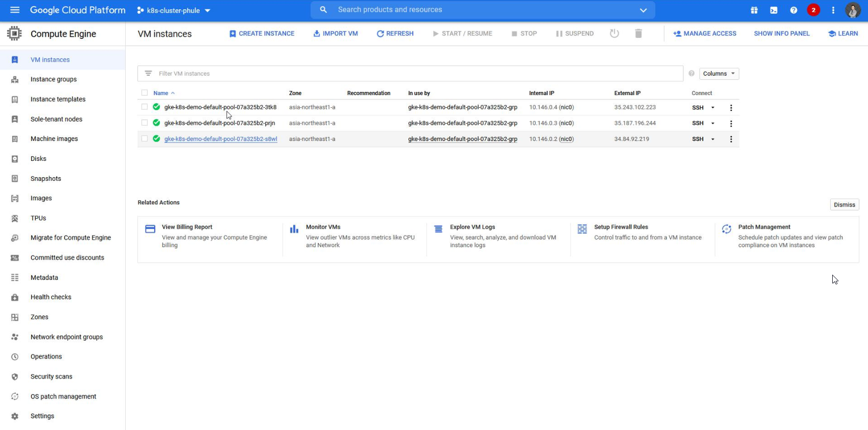Image resolution: width=868 pixels, height=430 pixels.
Task: Connect via SSH to instance 3tk8
Action: (x=698, y=108)
